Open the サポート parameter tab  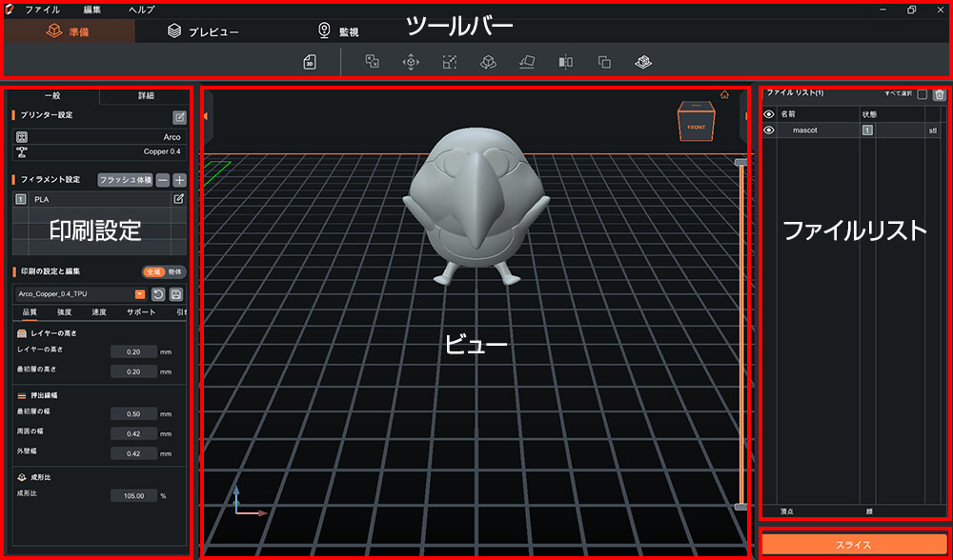(x=141, y=312)
